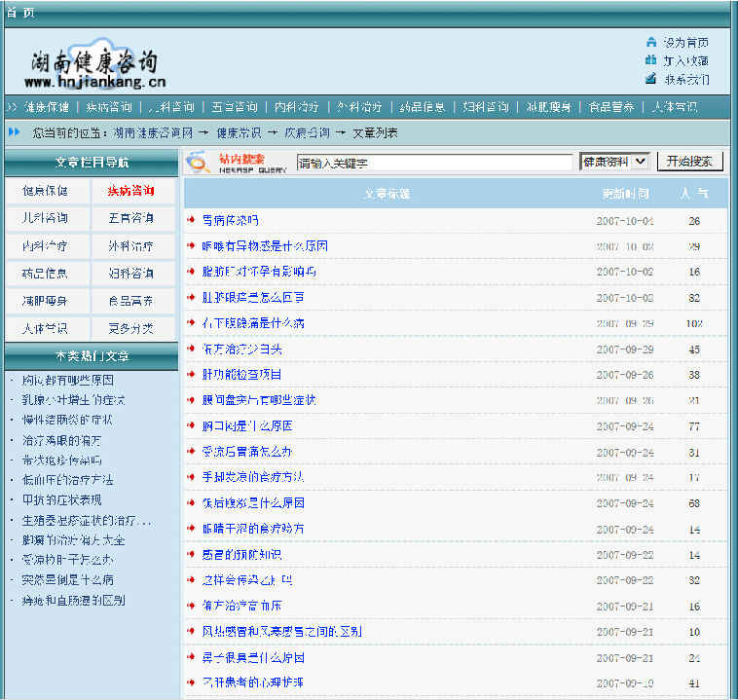Image resolution: width=738 pixels, height=700 pixels.
Task: Focus the 请输入关键字 search field
Action: (434, 163)
